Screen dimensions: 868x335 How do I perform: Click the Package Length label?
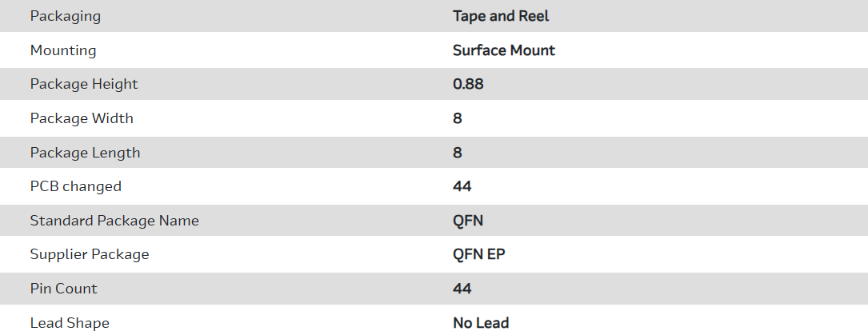tap(85, 152)
